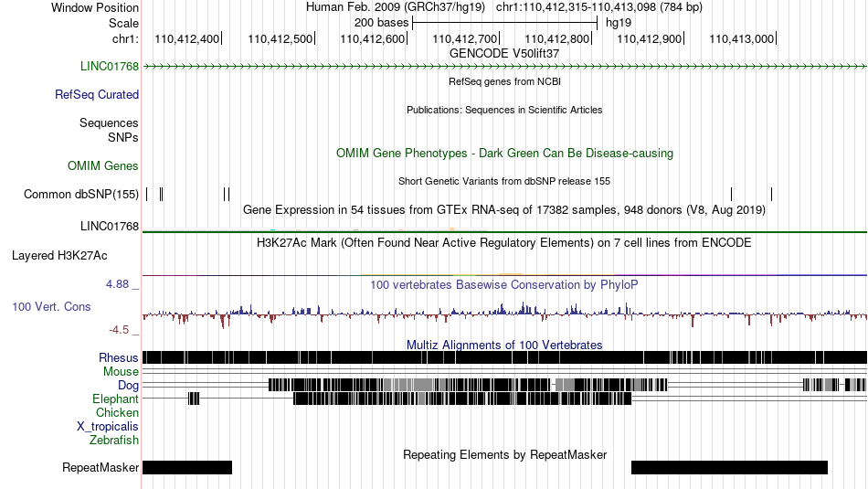Click the RefSeq genes from NCBI title
This screenshot has height=489, width=868.
pyautogui.click(x=504, y=81)
